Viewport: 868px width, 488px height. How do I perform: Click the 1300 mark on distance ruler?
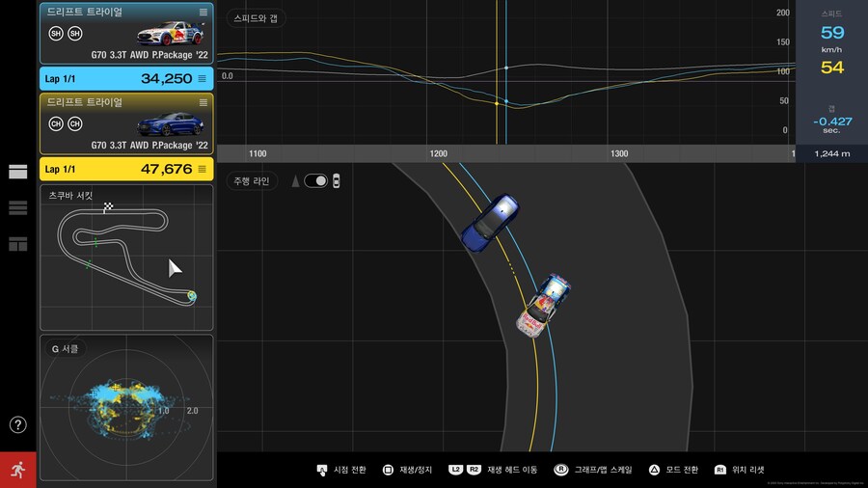pyautogui.click(x=619, y=153)
